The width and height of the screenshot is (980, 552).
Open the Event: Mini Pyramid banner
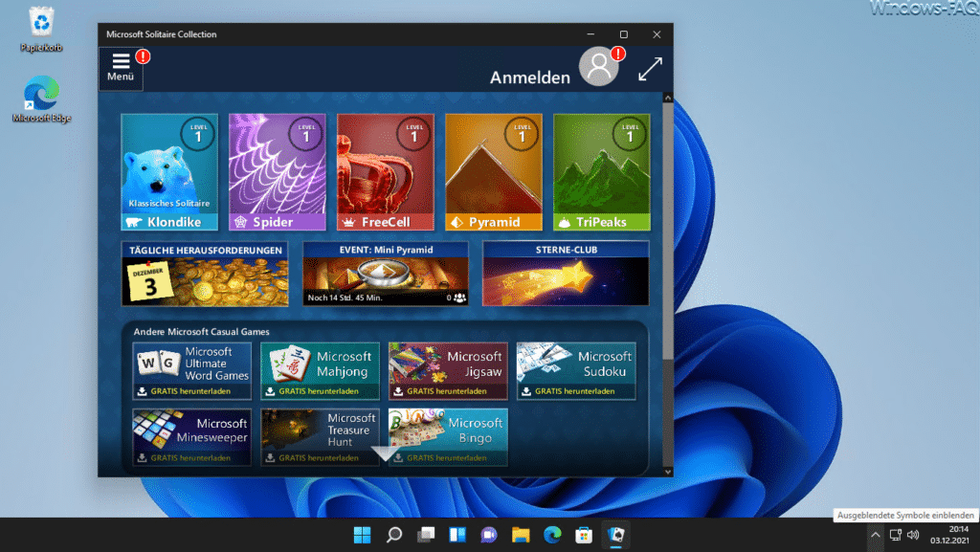(386, 275)
